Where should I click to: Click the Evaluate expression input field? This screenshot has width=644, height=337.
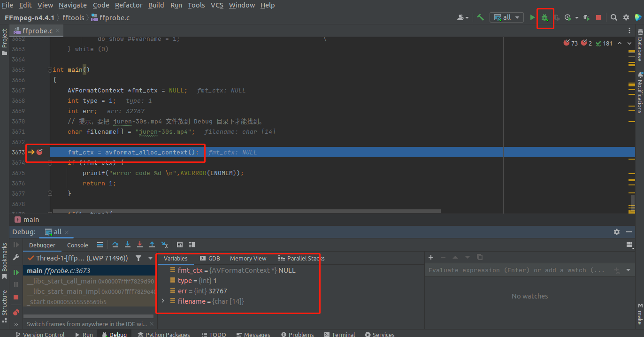pyautogui.click(x=516, y=270)
